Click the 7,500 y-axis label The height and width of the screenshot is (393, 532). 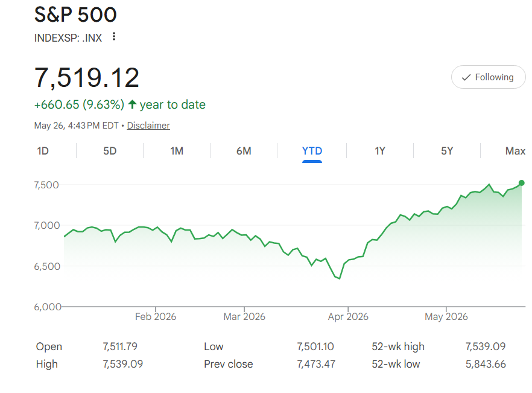(x=46, y=185)
